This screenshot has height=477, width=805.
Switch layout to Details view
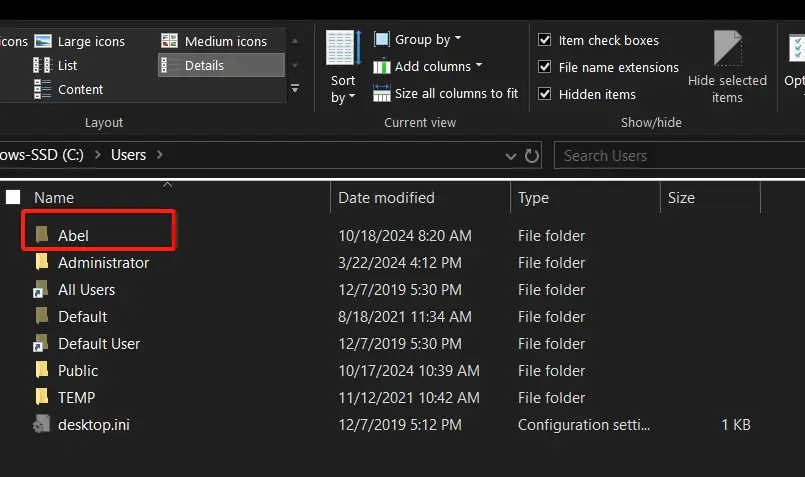pos(203,65)
